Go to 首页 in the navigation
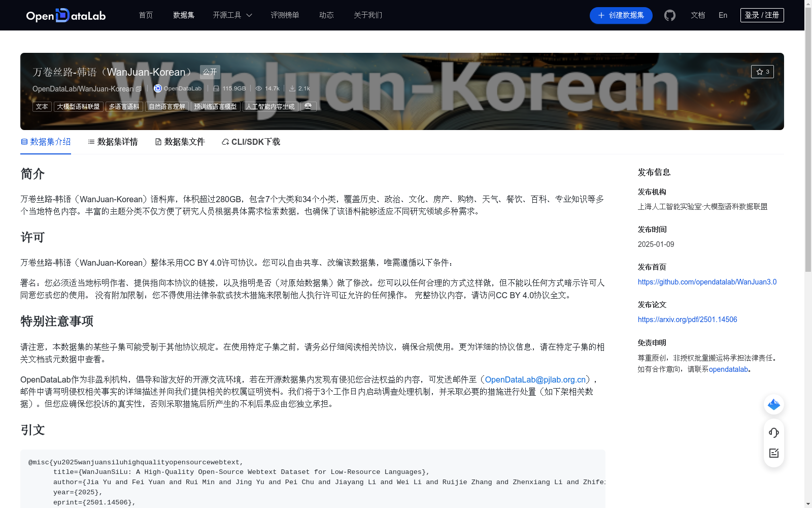 [146, 15]
